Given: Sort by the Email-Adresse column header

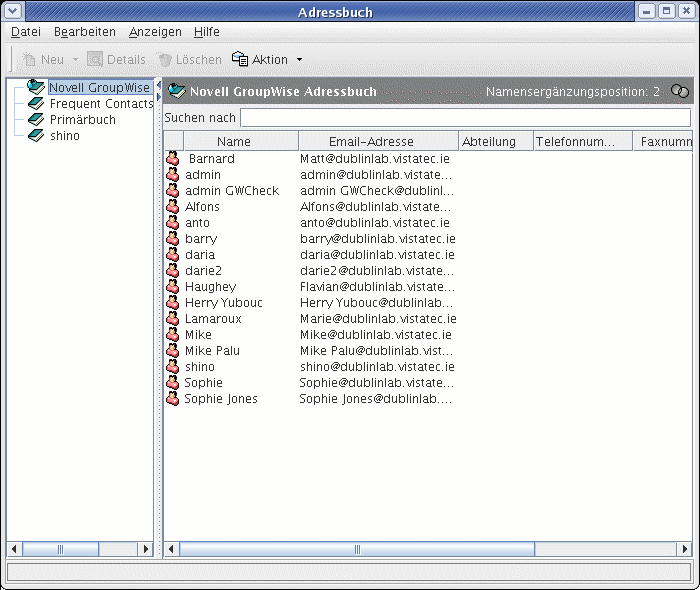Looking at the screenshot, I should 379,141.
